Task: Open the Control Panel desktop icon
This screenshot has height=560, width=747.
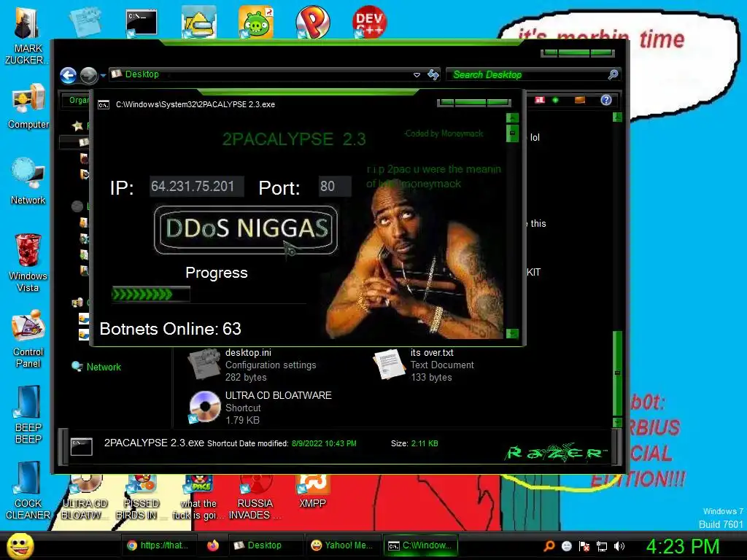Action: (28, 339)
